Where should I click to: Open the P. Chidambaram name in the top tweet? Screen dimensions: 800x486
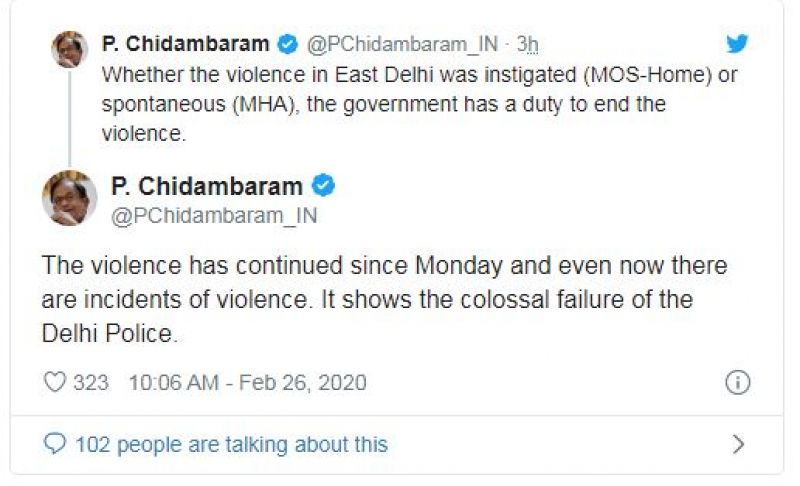click(185, 44)
